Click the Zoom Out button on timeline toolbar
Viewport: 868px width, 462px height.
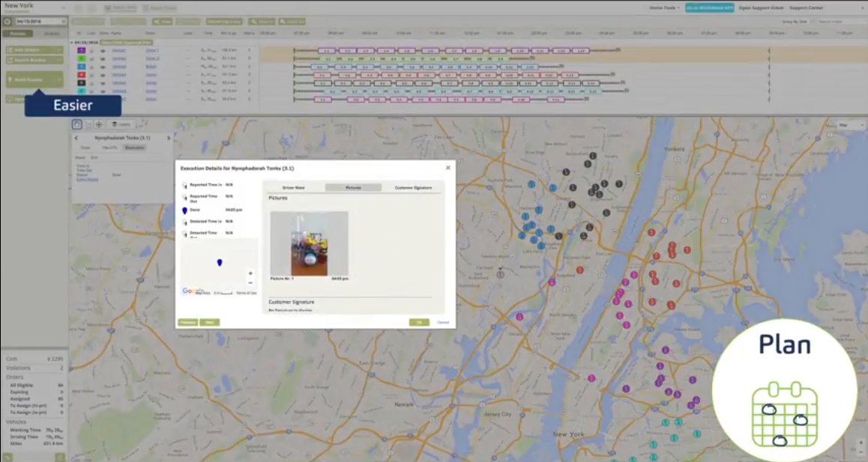pyautogui.click(x=292, y=22)
